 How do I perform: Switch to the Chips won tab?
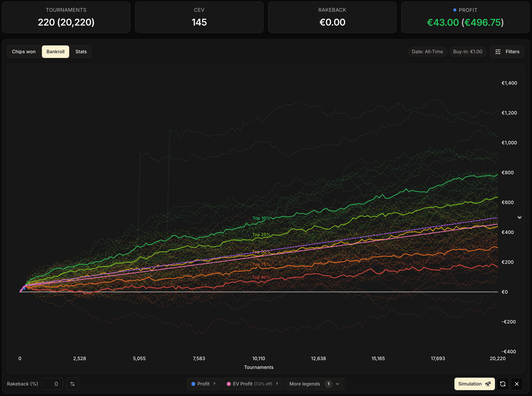(24, 51)
